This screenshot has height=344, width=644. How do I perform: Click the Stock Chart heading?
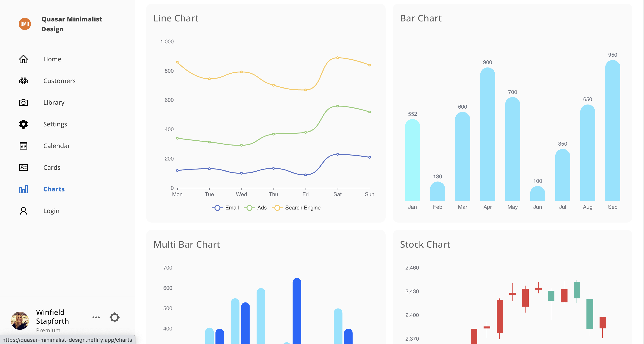[425, 244]
